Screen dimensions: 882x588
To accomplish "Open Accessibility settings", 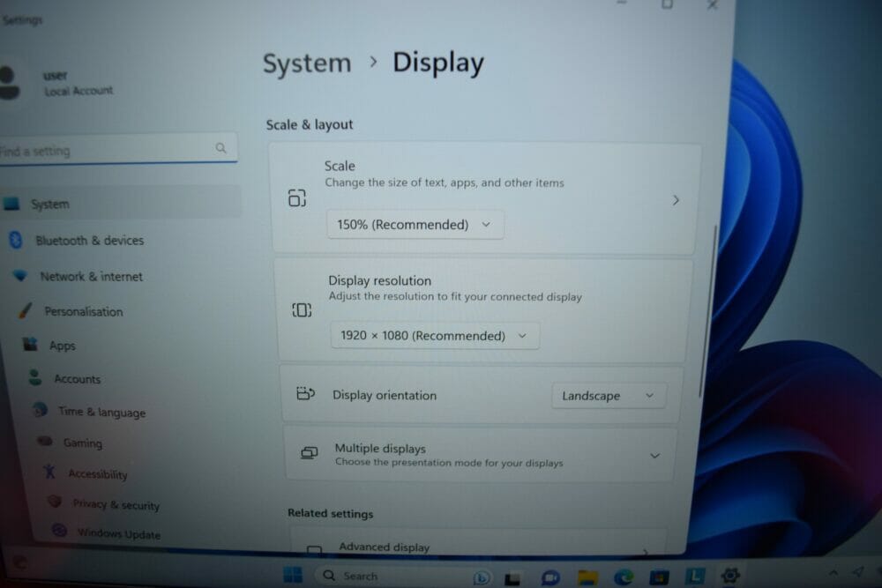I will [x=98, y=474].
